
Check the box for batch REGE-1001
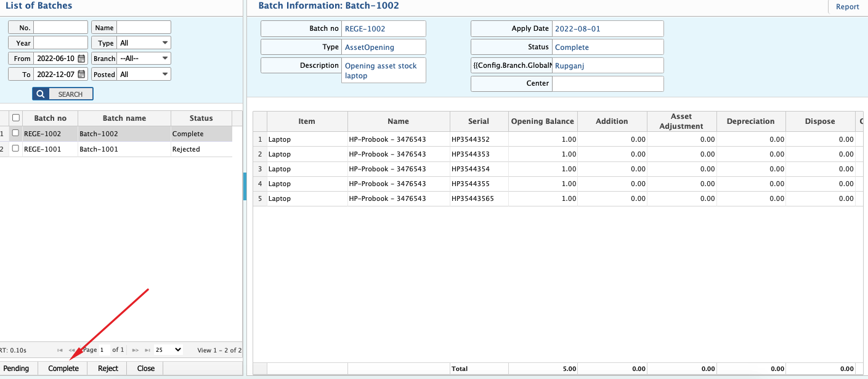click(16, 149)
